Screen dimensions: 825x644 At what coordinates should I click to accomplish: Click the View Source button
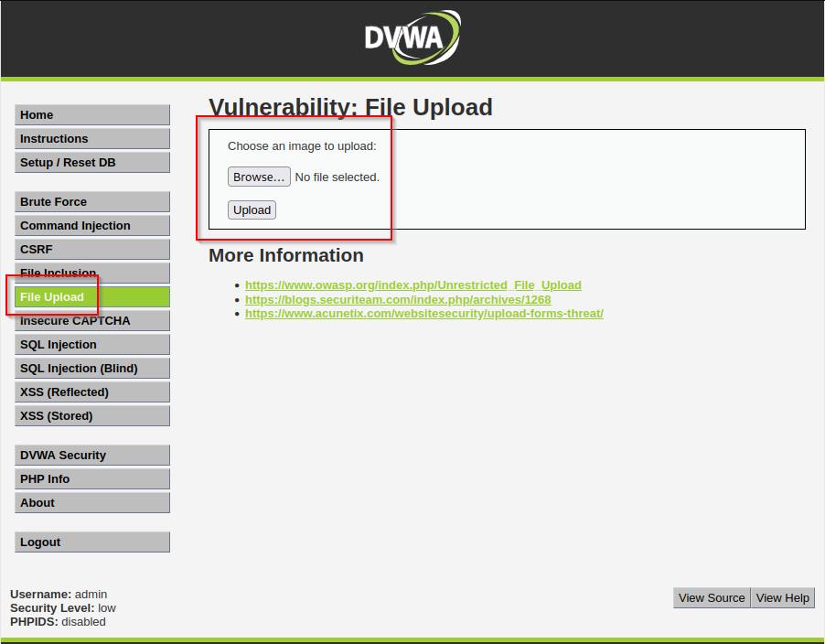[712, 597]
